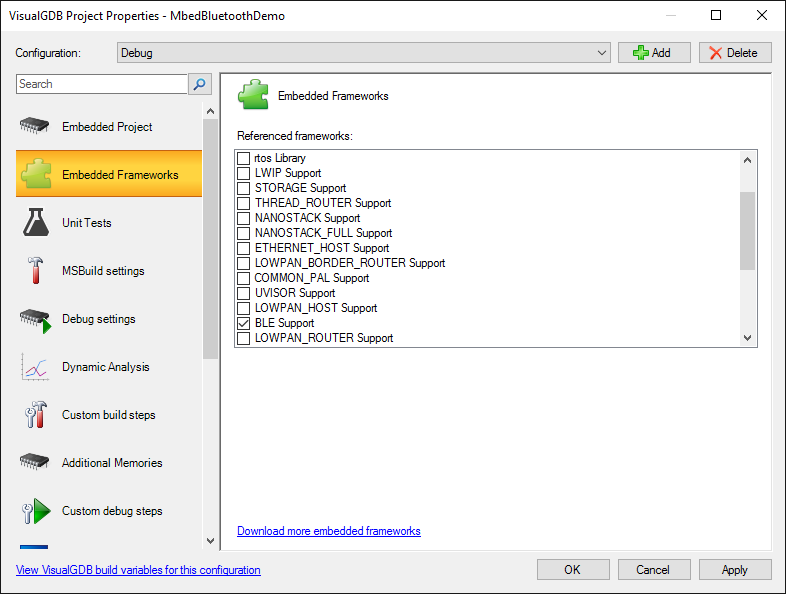The height and width of the screenshot is (594, 786).
Task: Tick the UVISOR Support checkbox
Action: pyautogui.click(x=244, y=293)
